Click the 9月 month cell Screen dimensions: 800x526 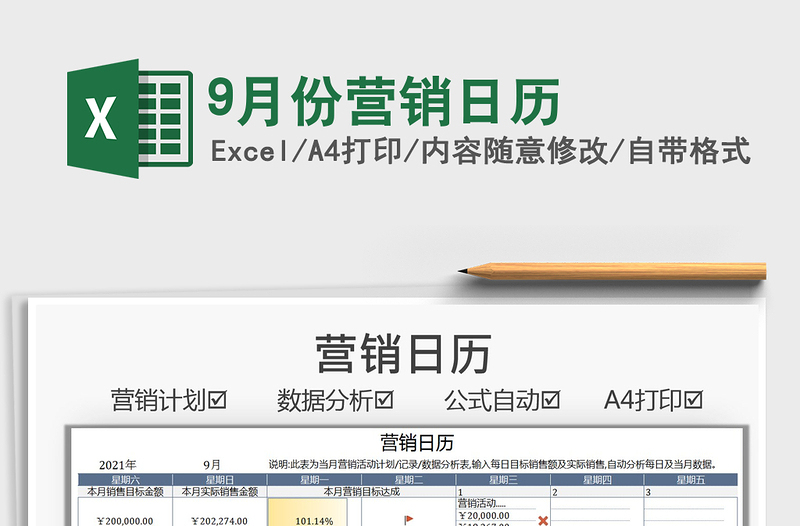tap(212, 465)
